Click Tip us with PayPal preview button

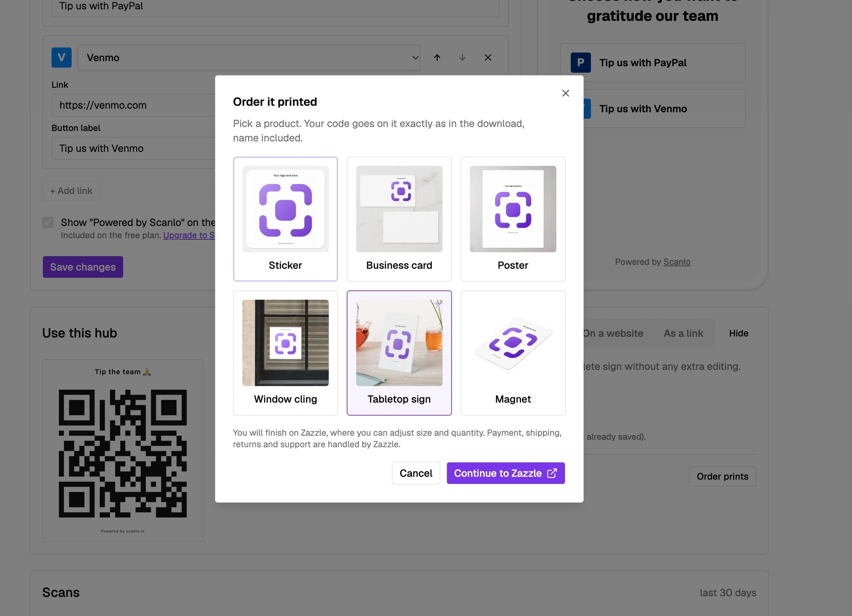(x=653, y=63)
